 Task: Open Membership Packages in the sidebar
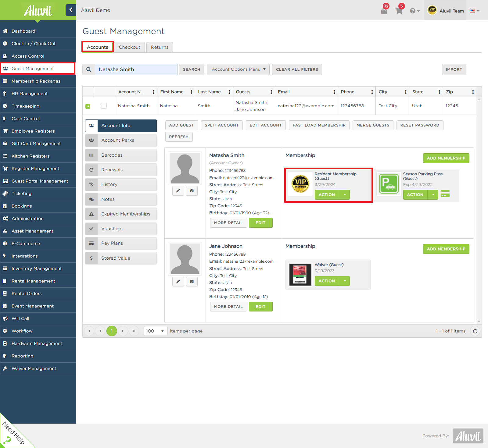(x=38, y=81)
